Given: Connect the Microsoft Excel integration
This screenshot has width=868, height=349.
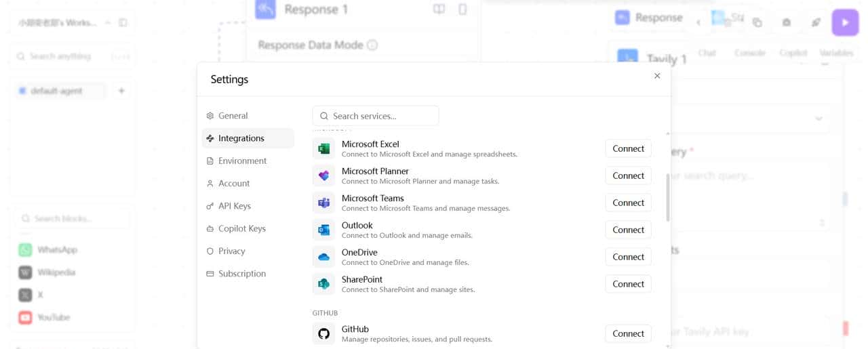Looking at the screenshot, I should click(x=628, y=148).
